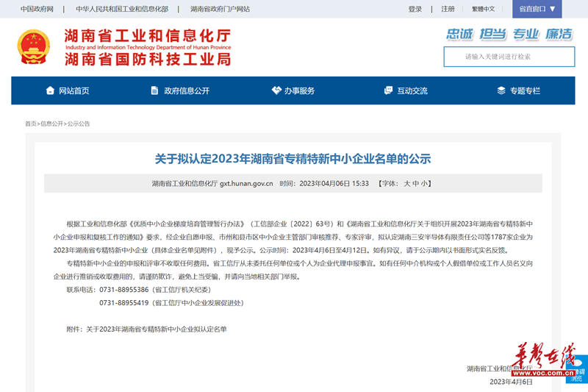Open the attachment 关于2023年湖南省专精特新中小企业拟认定名单
This screenshot has width=588, height=392.
(157, 329)
